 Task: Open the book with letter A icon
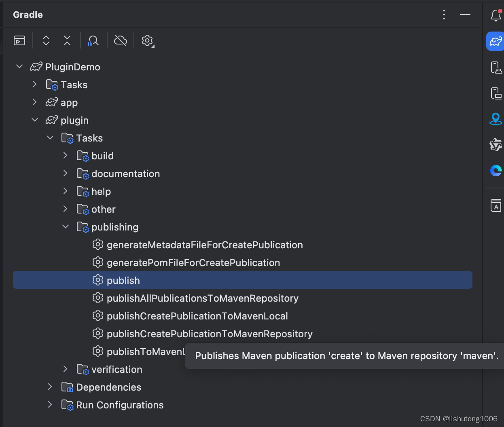click(x=496, y=205)
